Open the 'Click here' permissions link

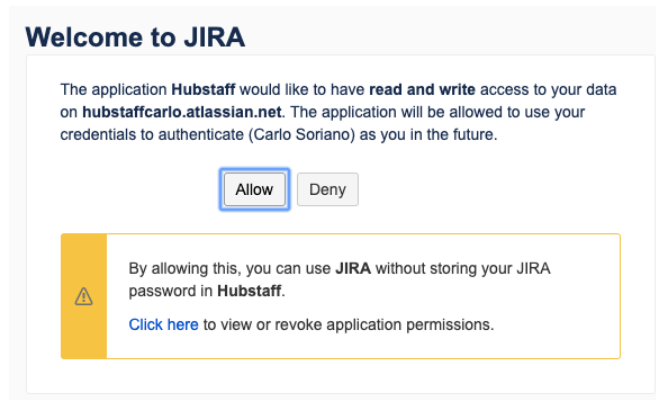163,324
